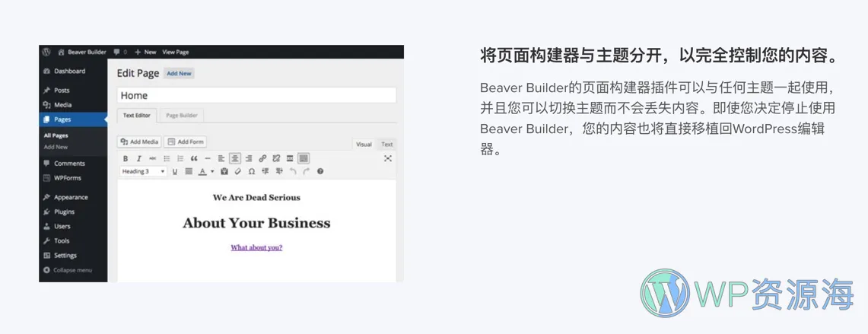Redo the last edit
This screenshot has height=334, width=868.
(x=306, y=172)
